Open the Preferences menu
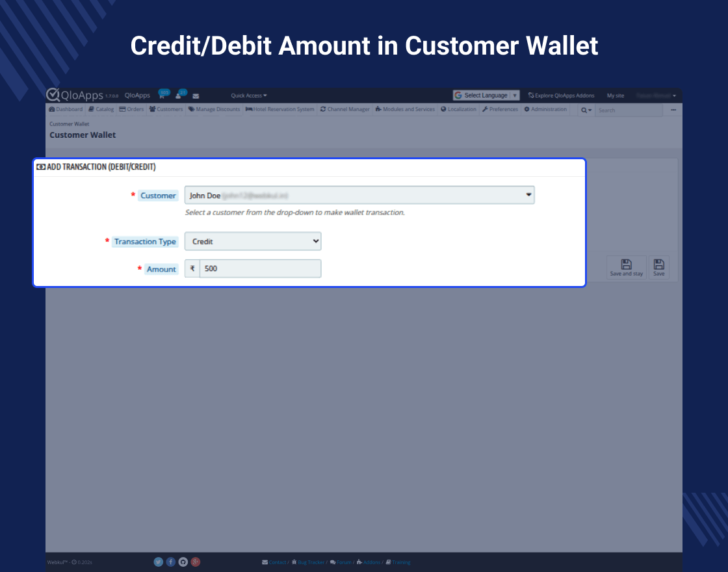728x572 pixels. coord(500,110)
